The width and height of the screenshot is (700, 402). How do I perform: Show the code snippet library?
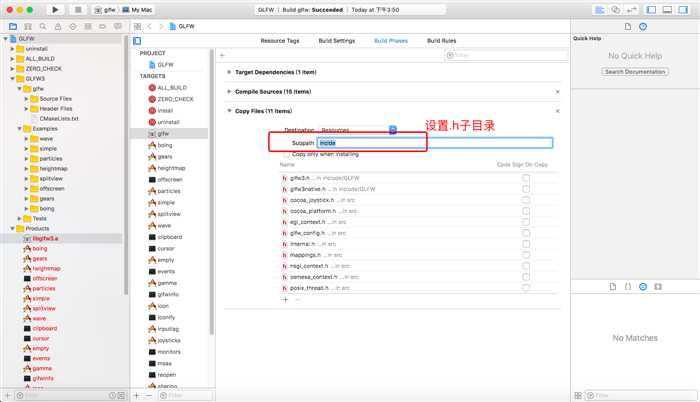tap(628, 287)
